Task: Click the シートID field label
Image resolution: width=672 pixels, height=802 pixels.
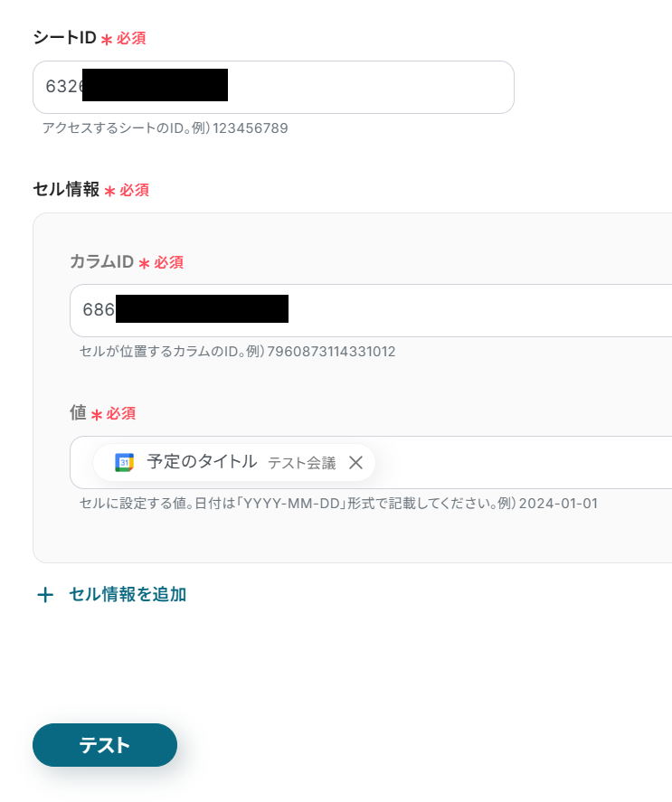Action: pyautogui.click(x=64, y=37)
